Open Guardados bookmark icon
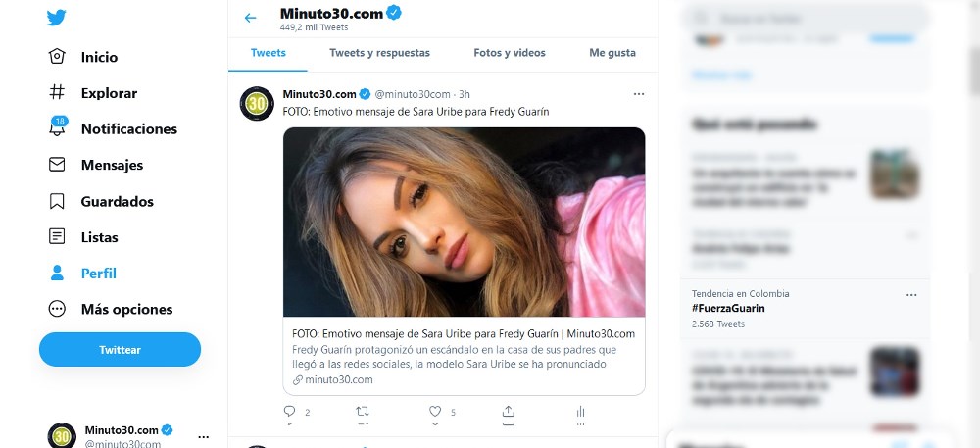Viewport: 980px width, 448px height. pyautogui.click(x=57, y=201)
